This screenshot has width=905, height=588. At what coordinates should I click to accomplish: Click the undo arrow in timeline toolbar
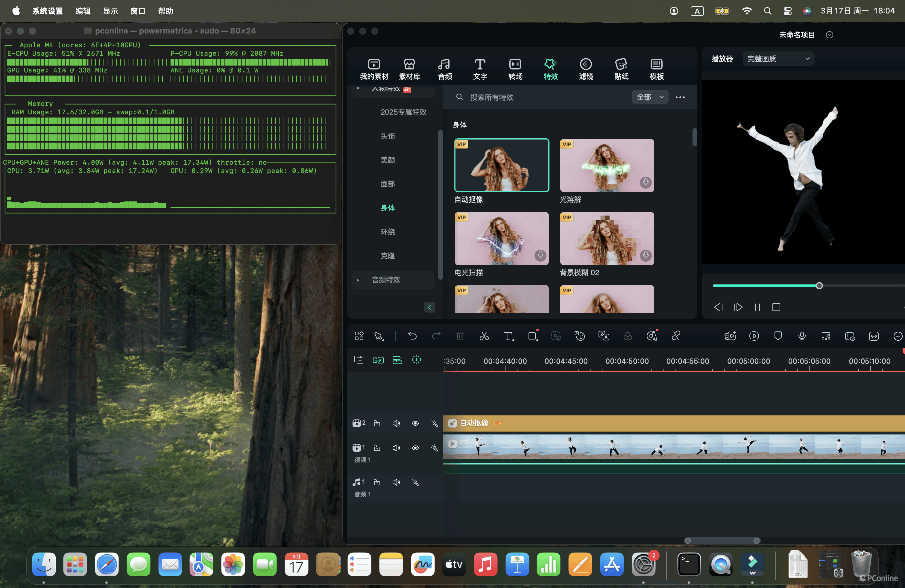point(412,336)
